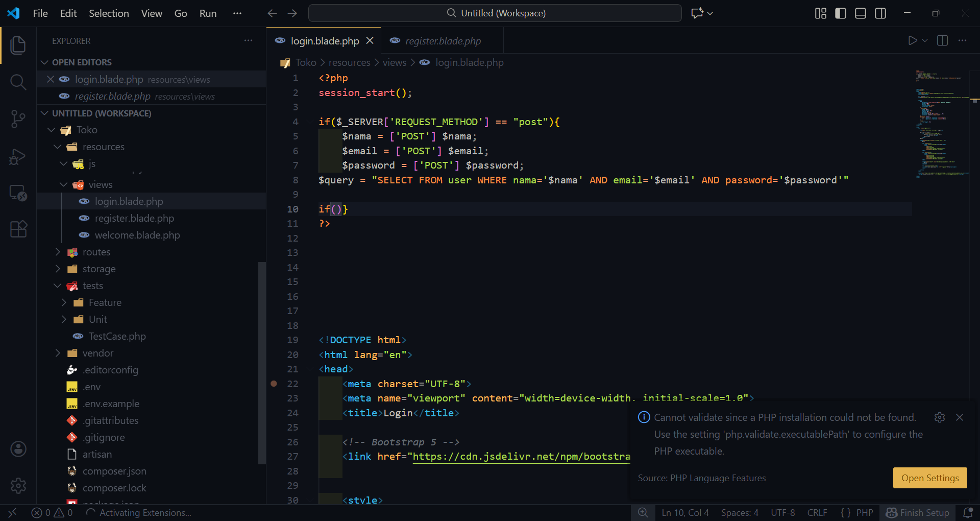Open the Remote Explorer view
980x521 pixels.
18,193
